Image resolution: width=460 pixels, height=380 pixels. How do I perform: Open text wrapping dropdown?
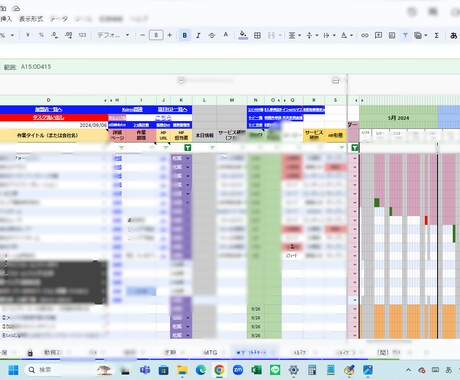point(329,35)
